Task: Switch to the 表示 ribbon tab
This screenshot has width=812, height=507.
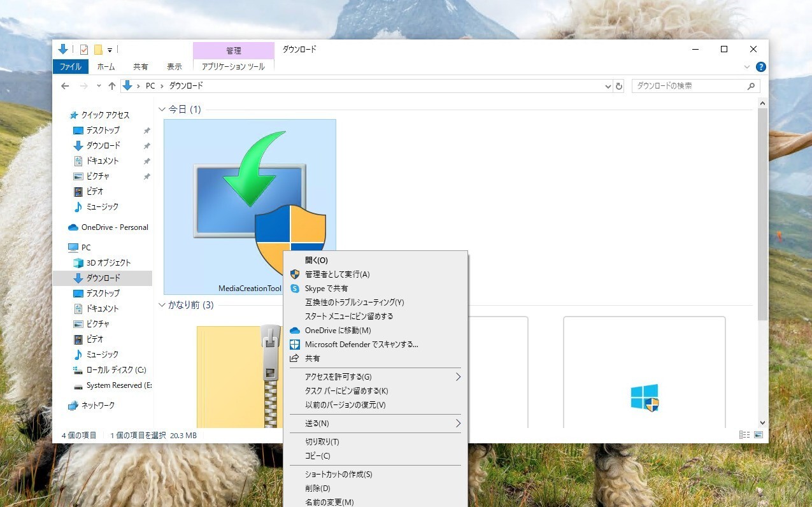Action: (x=175, y=66)
